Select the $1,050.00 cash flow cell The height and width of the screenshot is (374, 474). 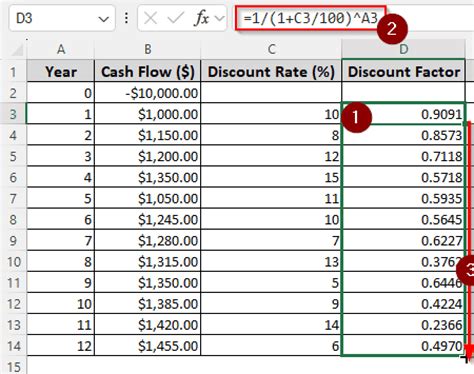148,199
